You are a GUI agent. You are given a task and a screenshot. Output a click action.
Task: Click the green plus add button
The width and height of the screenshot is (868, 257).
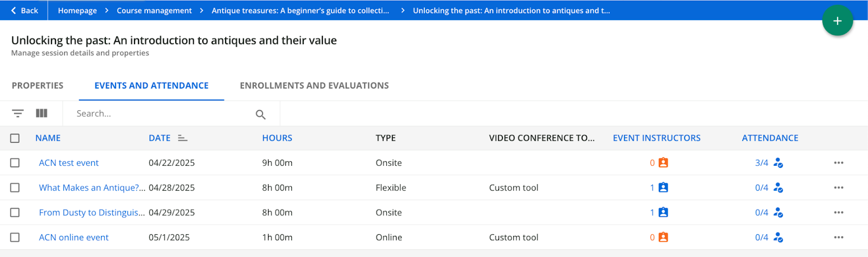(837, 21)
